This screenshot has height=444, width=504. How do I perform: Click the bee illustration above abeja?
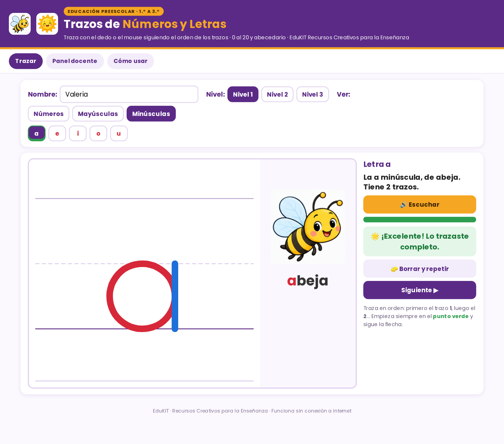[308, 227]
